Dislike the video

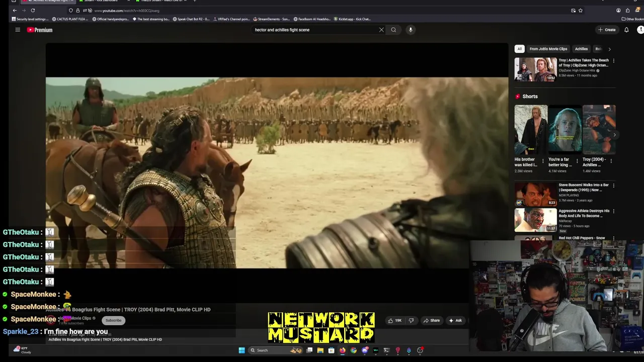tap(411, 320)
